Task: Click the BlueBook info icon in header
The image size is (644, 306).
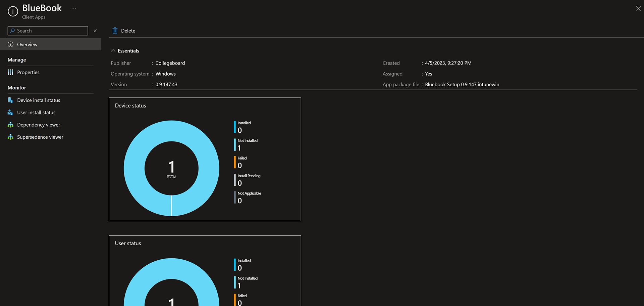Action: (x=13, y=11)
